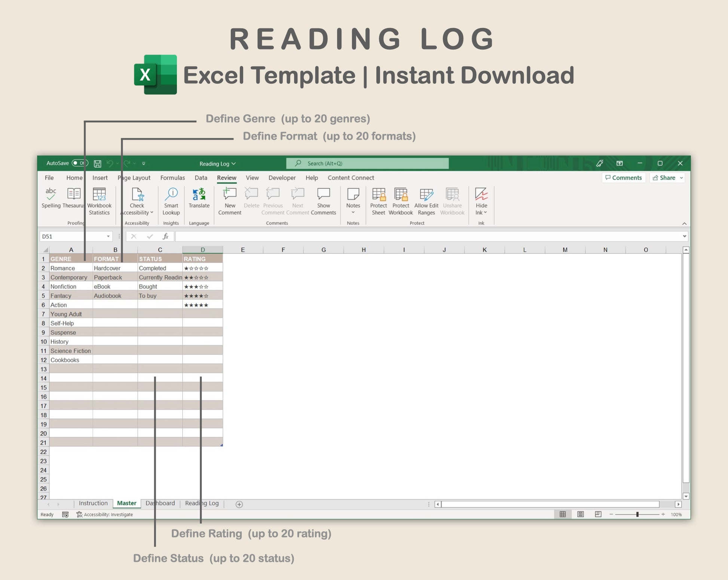
Task: Click the Protect Workbook icon
Action: 401,195
